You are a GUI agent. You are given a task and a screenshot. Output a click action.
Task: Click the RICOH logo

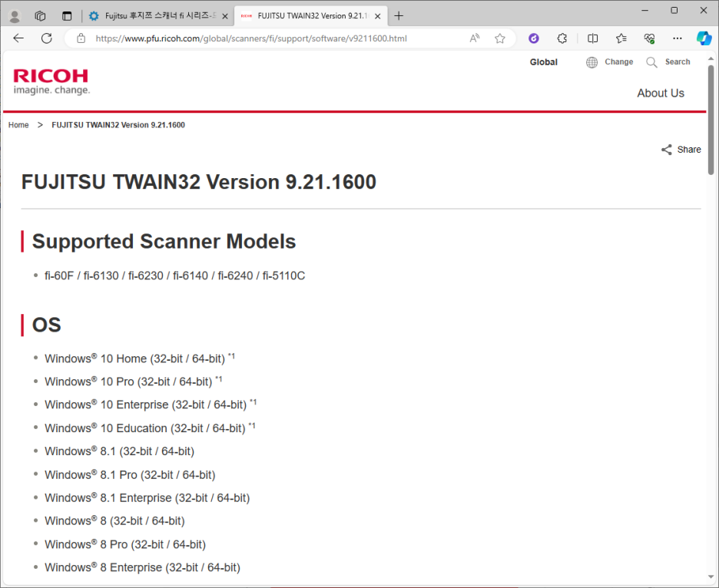pyautogui.click(x=51, y=81)
